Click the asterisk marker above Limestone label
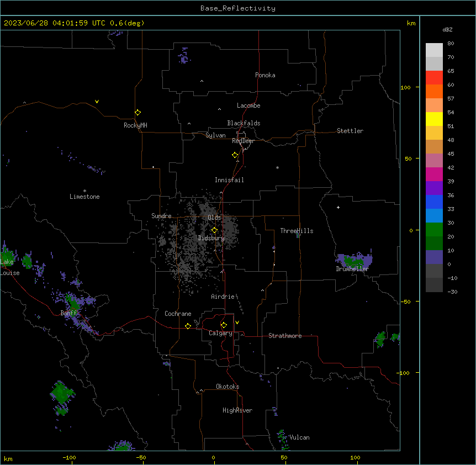The width and height of the screenshot is (476, 465). [84, 191]
